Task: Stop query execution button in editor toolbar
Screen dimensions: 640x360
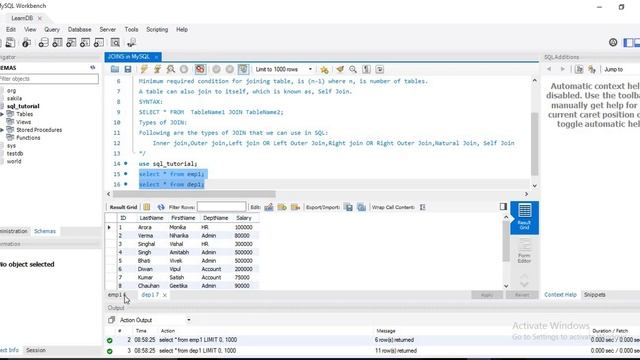Action: [x=184, y=69]
